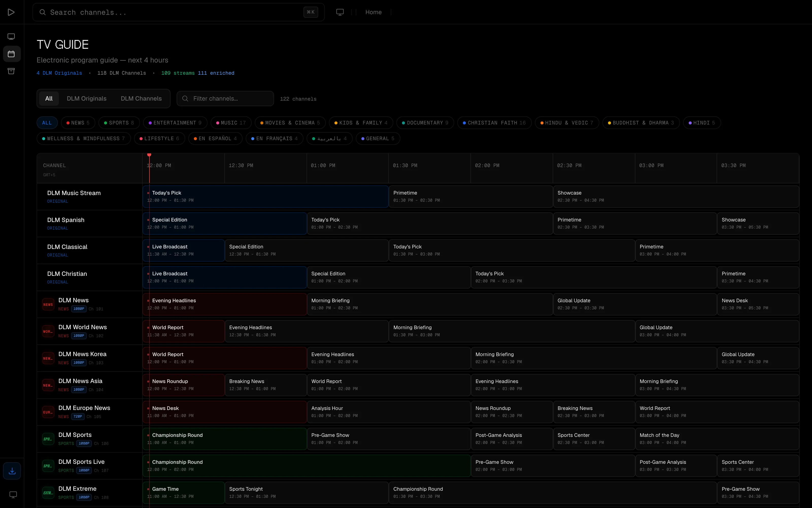Select the ALL category filter chip
The image size is (812, 508).
pyautogui.click(x=47, y=123)
